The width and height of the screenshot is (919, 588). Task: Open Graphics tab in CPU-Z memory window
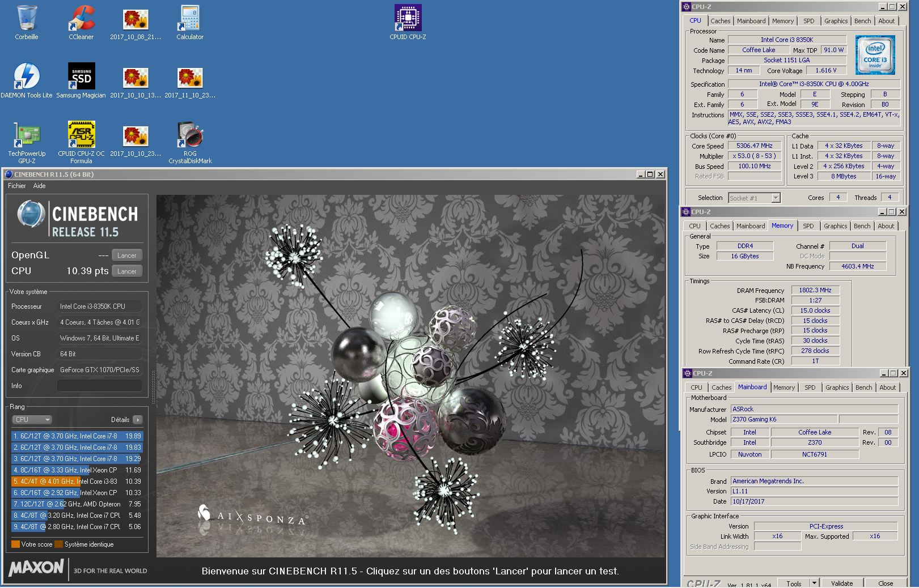click(835, 226)
